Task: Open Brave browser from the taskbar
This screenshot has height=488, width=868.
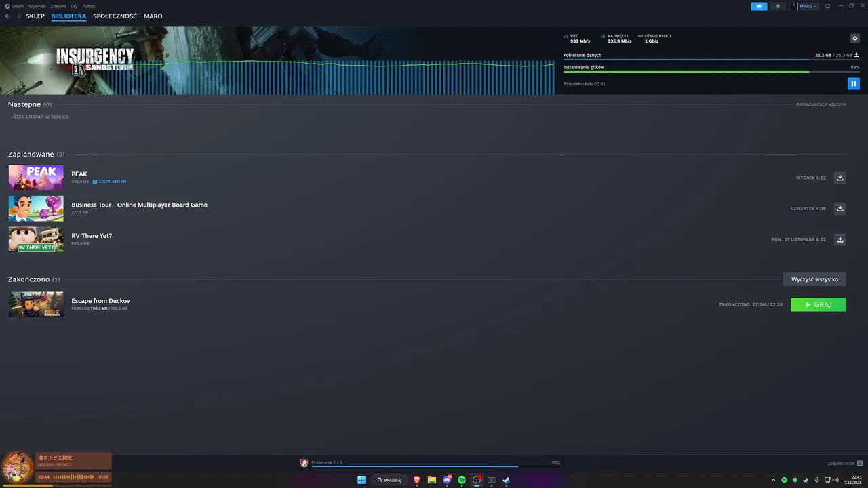Action: tap(417, 480)
